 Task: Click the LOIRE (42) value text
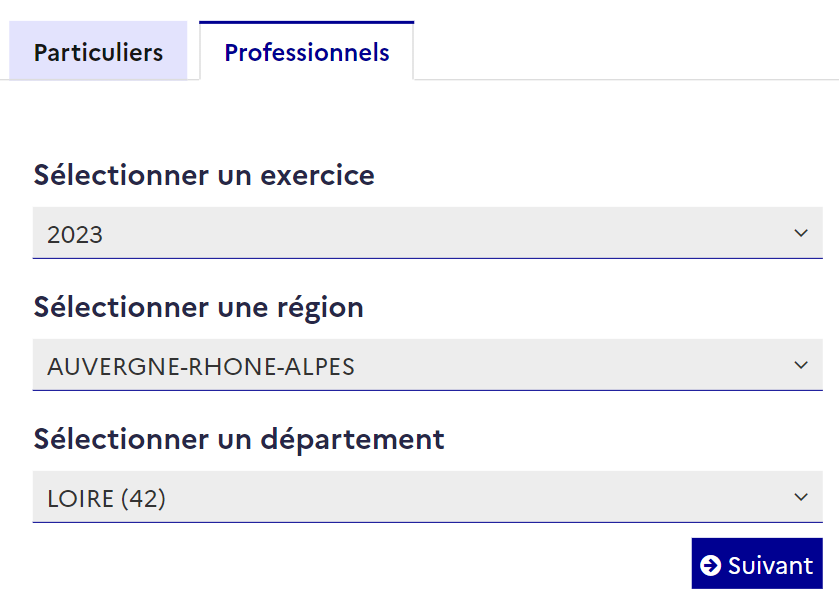tap(106, 499)
